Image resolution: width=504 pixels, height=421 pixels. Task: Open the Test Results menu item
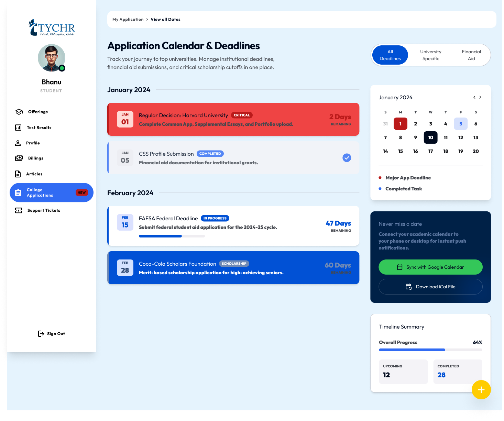[52, 128]
